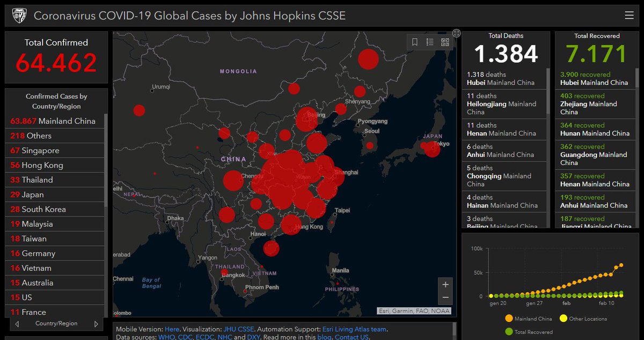Open the JHU CSSE link

[x=238, y=329]
